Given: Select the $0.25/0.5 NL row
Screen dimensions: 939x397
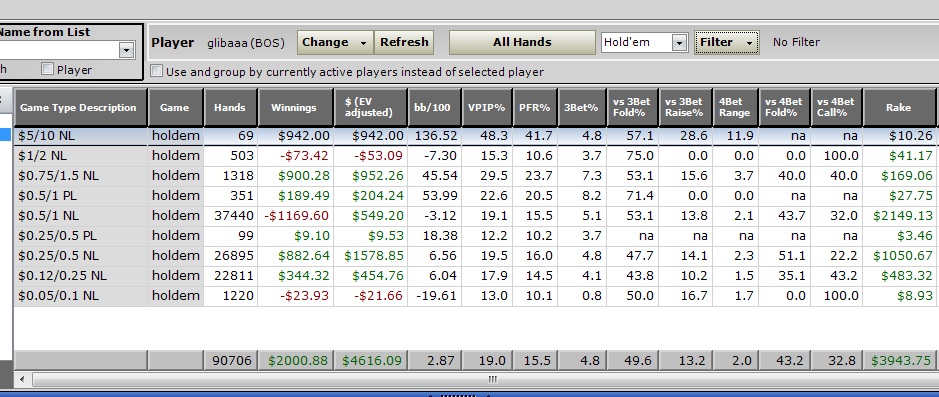Looking at the screenshot, I should [474, 256].
